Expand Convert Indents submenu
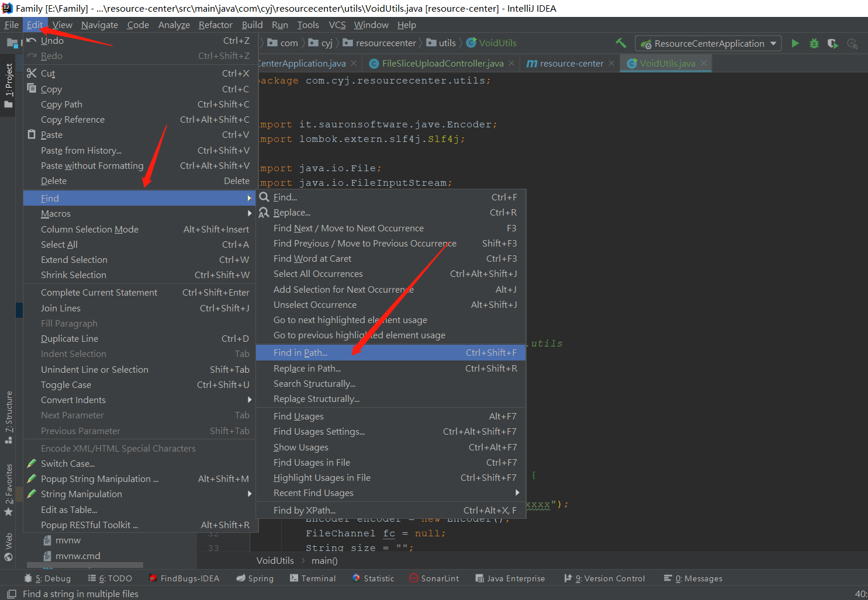The height and width of the screenshot is (600, 868). pyautogui.click(x=140, y=400)
